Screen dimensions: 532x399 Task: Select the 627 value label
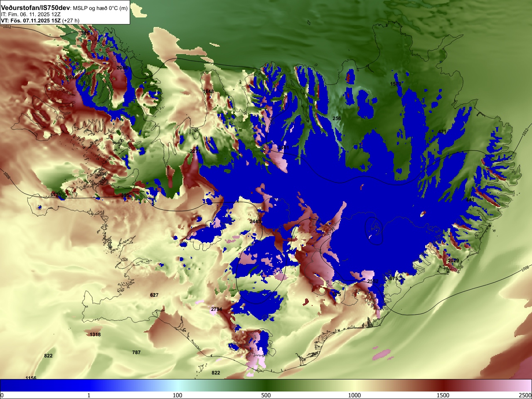[154, 295]
